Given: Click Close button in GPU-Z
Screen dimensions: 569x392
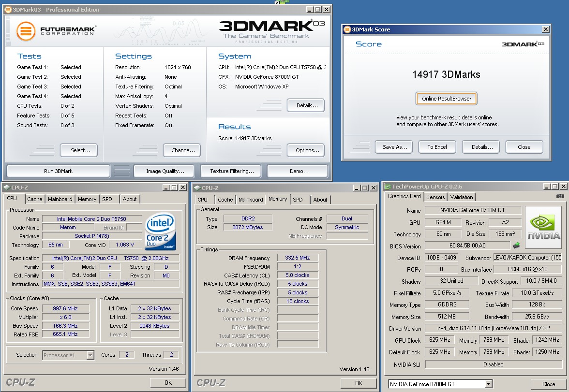Looking at the screenshot, I should 548,384.
